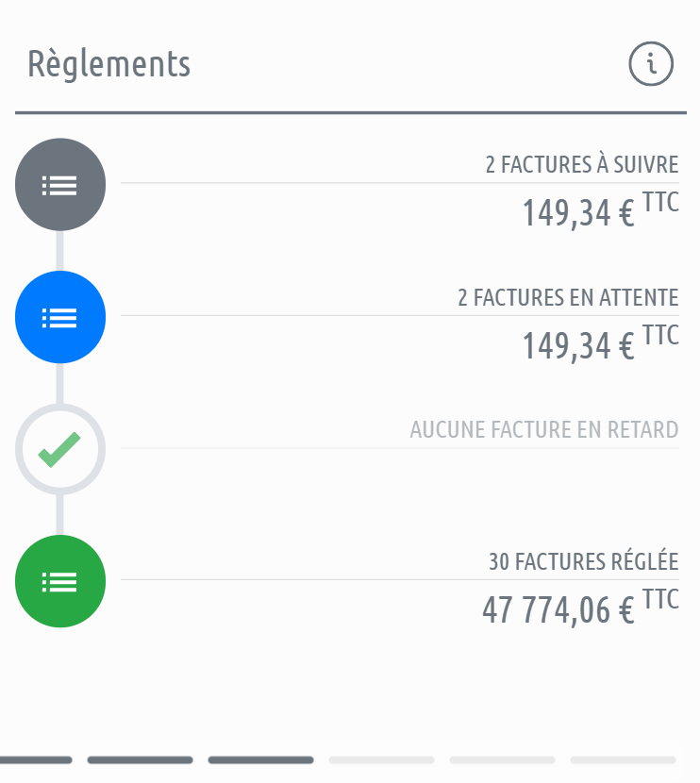Select the second page indicator segment

point(140,759)
